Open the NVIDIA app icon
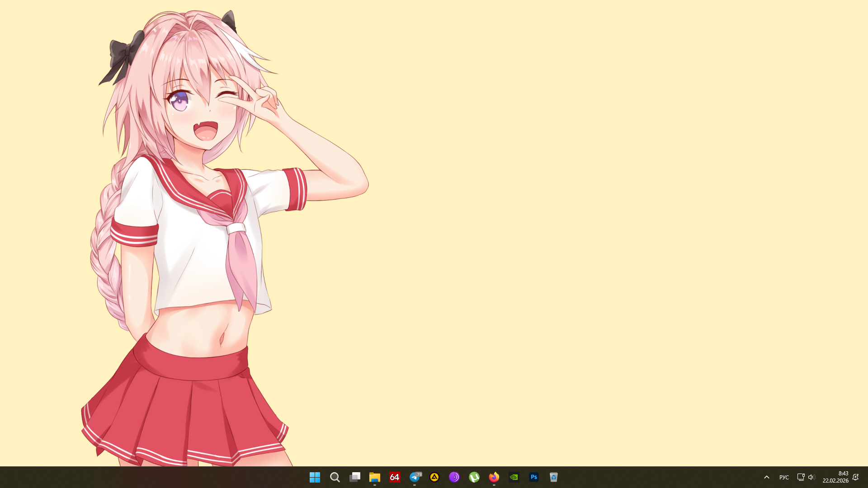Screen dimensions: 868x488 tap(514, 477)
